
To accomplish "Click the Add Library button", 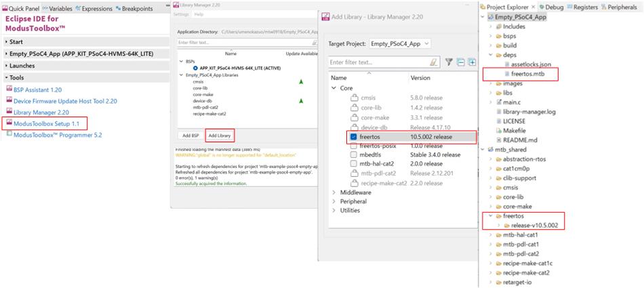I will pos(220,135).
